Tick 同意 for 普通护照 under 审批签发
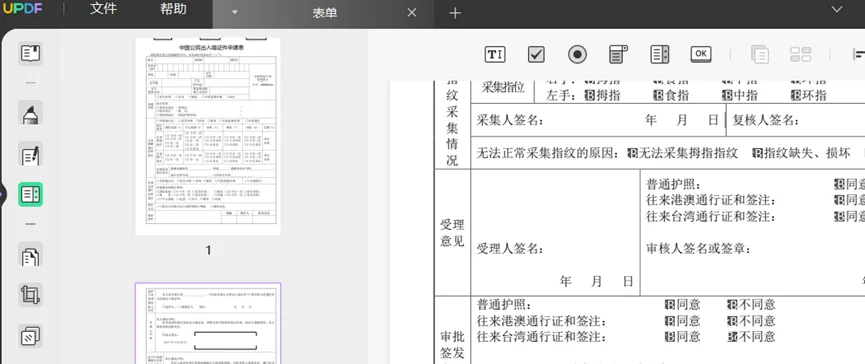This screenshot has width=865, height=364. (x=670, y=304)
